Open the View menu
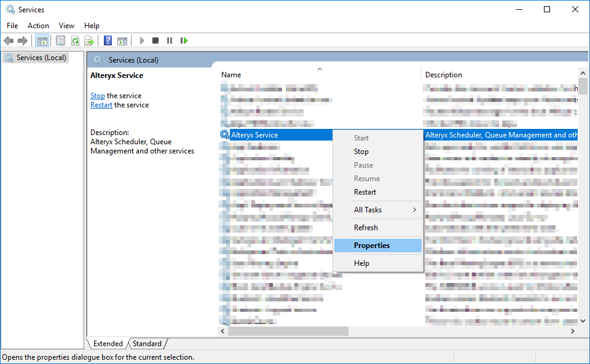This screenshot has width=590, height=364. (66, 26)
